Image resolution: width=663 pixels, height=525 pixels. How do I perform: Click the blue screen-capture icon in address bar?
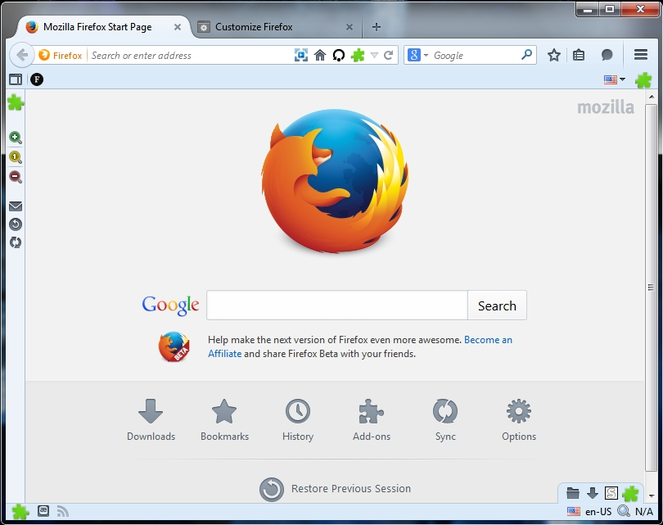click(x=301, y=55)
